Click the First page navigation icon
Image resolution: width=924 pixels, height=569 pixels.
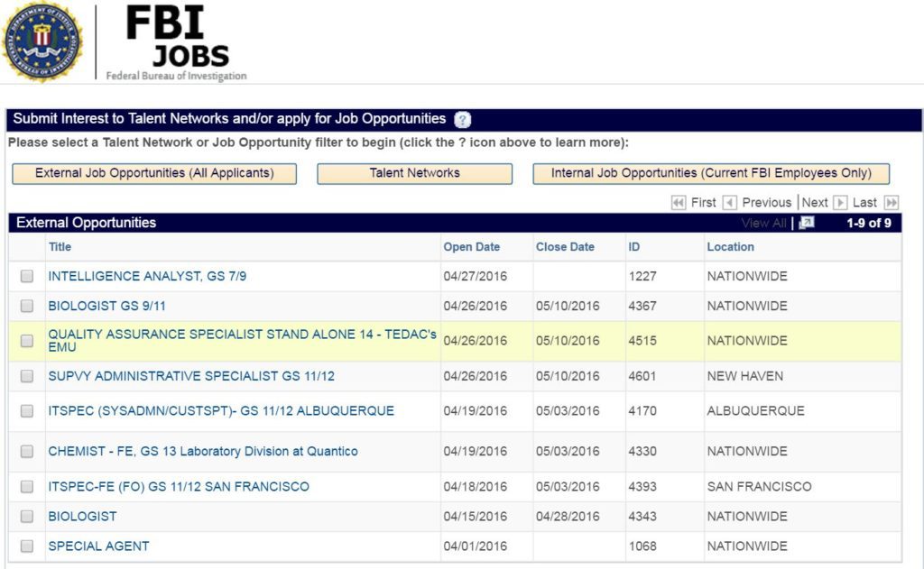tap(680, 202)
